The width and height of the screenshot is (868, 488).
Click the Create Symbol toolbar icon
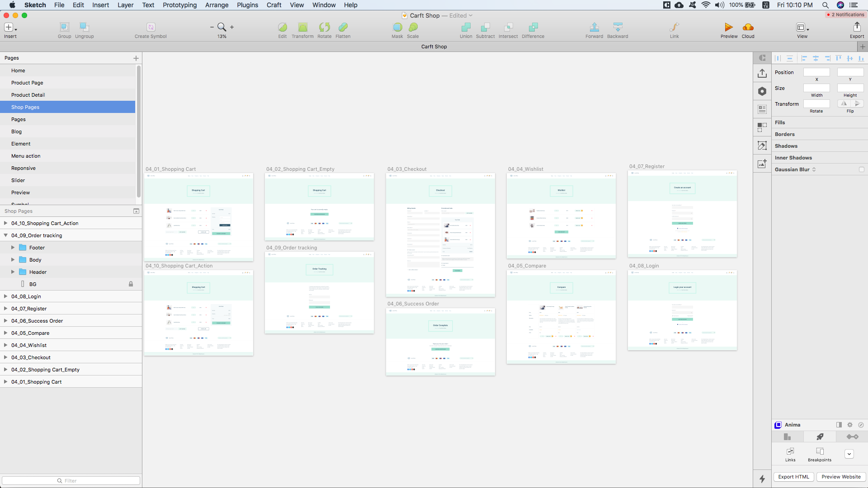[x=151, y=27]
